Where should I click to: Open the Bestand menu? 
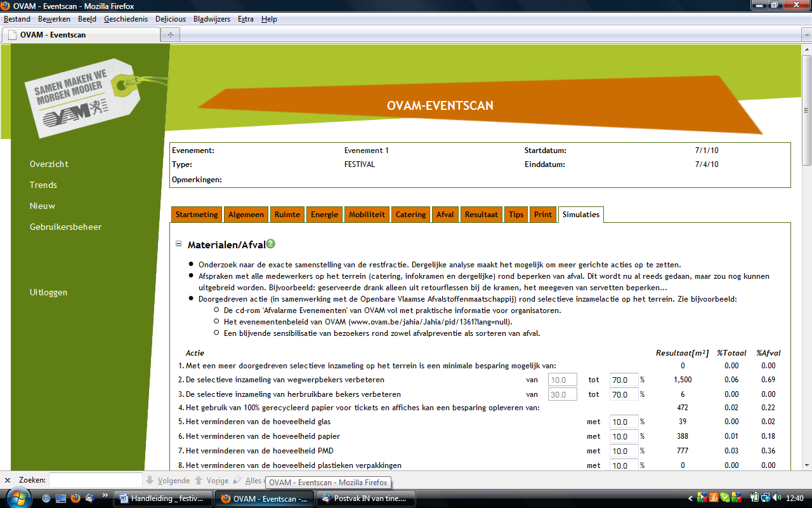click(x=17, y=19)
